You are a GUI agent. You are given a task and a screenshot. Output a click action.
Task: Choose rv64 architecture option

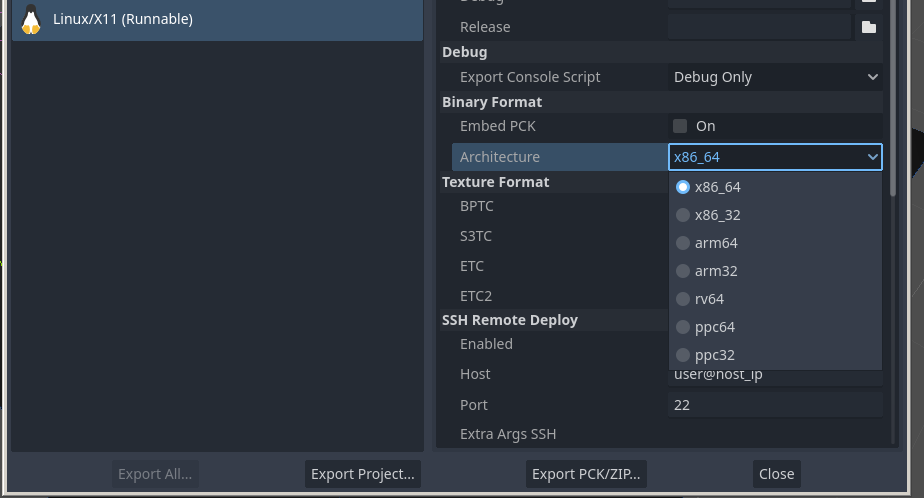pos(683,299)
